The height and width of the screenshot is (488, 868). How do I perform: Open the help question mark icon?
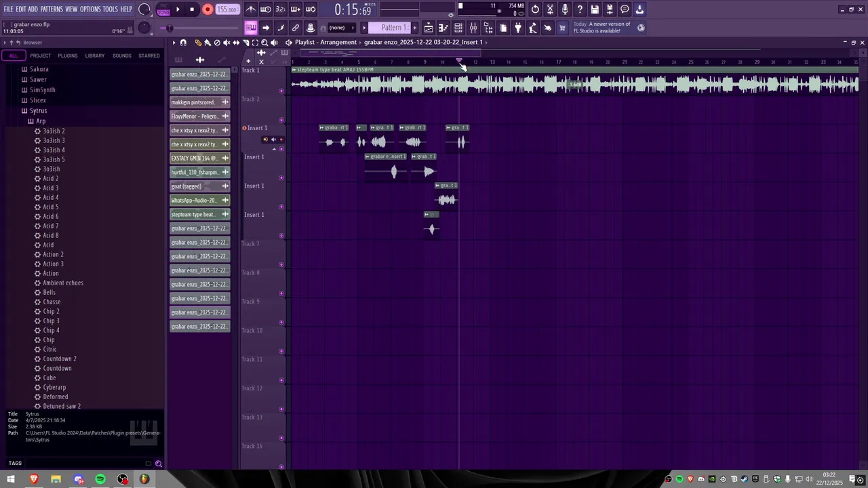580,9
